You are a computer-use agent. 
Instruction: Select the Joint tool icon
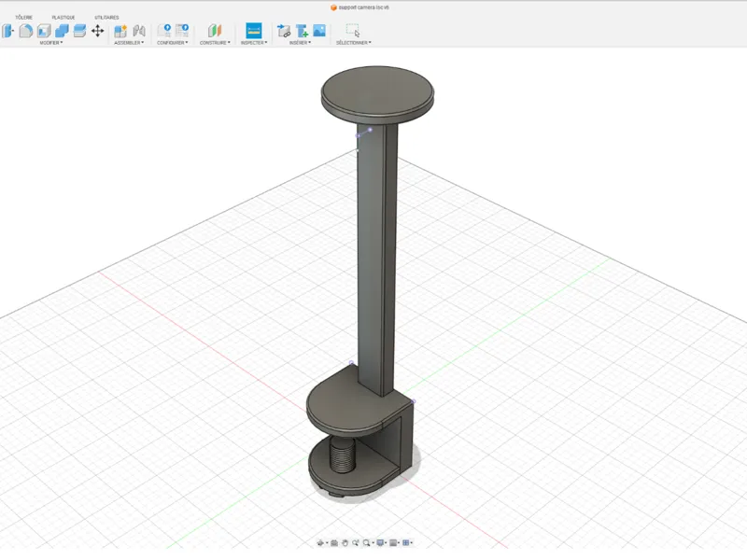(139, 31)
